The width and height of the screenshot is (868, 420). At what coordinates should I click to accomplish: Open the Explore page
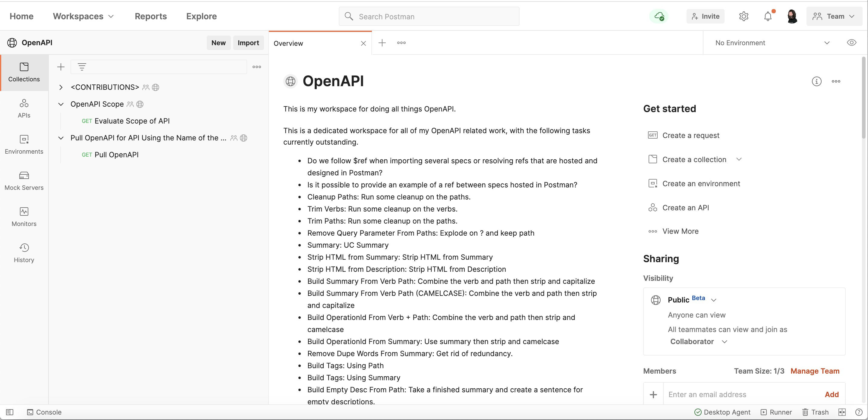click(202, 16)
